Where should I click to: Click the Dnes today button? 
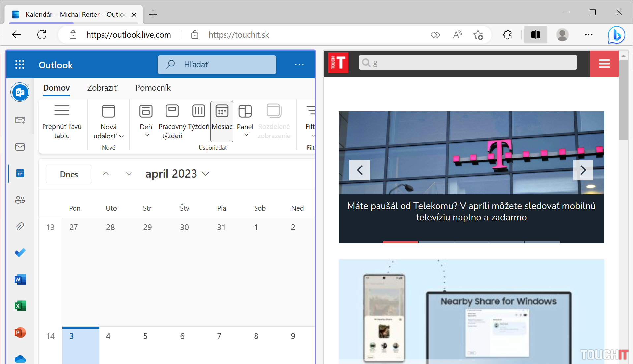(69, 174)
